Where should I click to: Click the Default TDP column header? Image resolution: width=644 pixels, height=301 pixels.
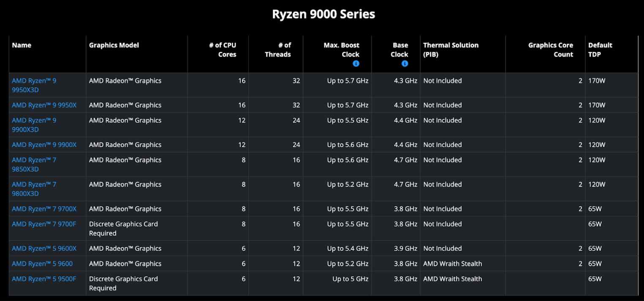[600, 49]
